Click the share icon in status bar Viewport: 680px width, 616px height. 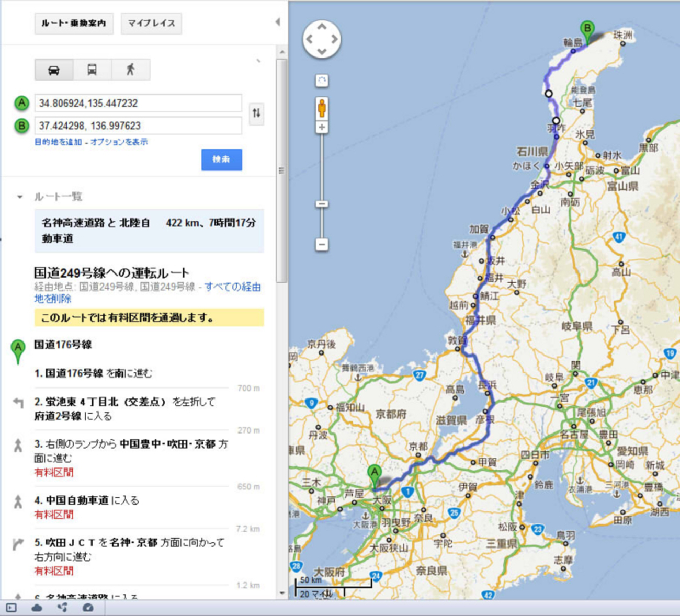click(x=62, y=608)
